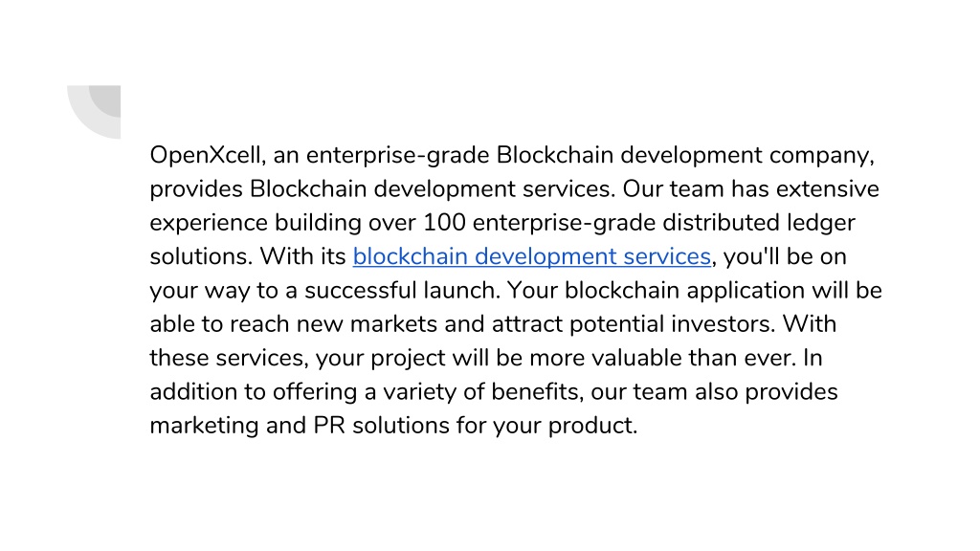Click 'Your blockchain application' text
The width and height of the screenshot is (980, 551).
[656, 291]
